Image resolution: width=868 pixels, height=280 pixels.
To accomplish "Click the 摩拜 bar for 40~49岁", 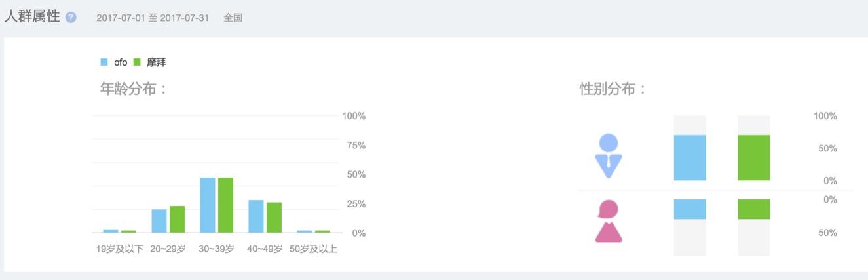I will 274,217.
